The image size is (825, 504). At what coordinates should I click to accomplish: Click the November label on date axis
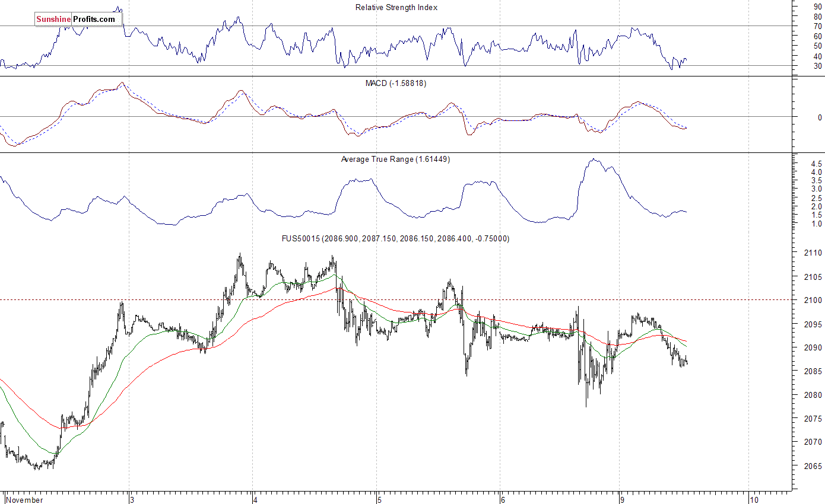tap(24, 500)
